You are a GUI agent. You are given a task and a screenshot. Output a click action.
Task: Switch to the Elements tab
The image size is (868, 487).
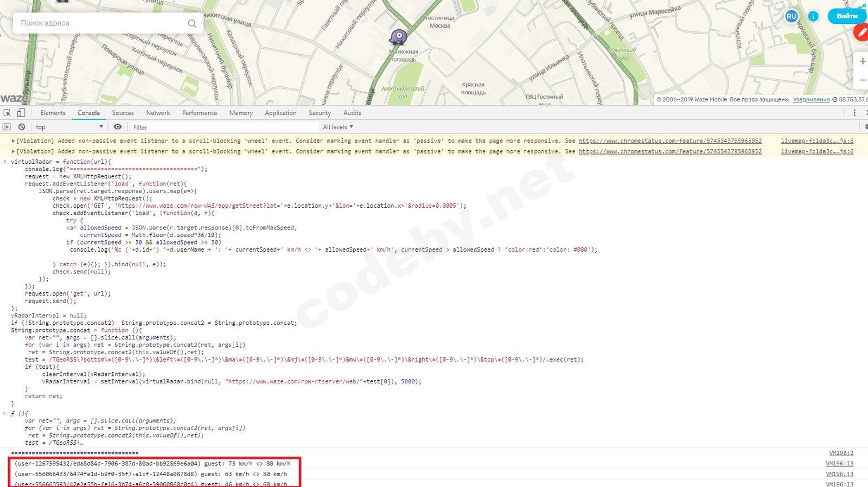[x=53, y=113]
